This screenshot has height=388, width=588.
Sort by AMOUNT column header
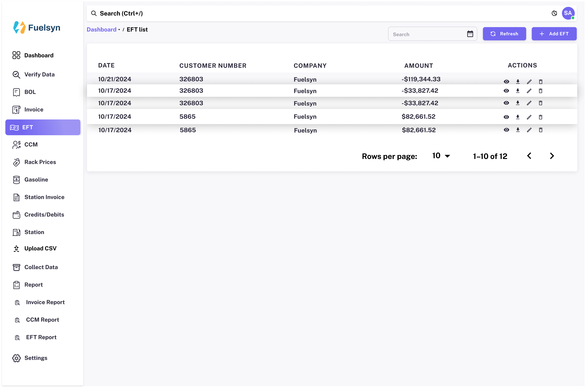coord(419,66)
